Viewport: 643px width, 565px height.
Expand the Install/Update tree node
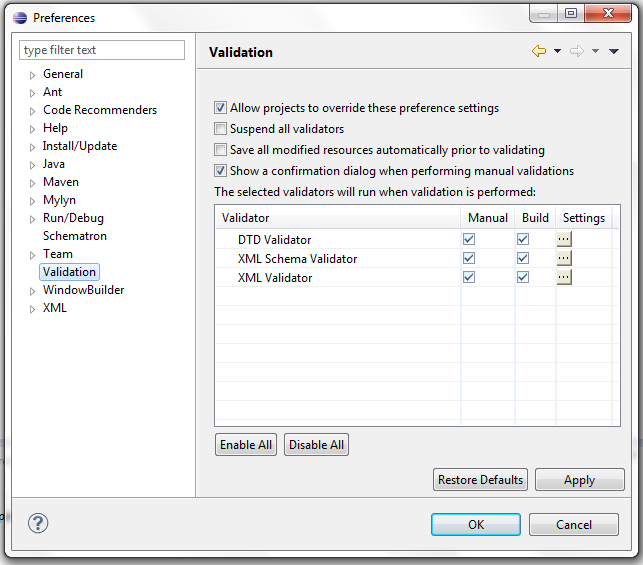pyautogui.click(x=32, y=147)
